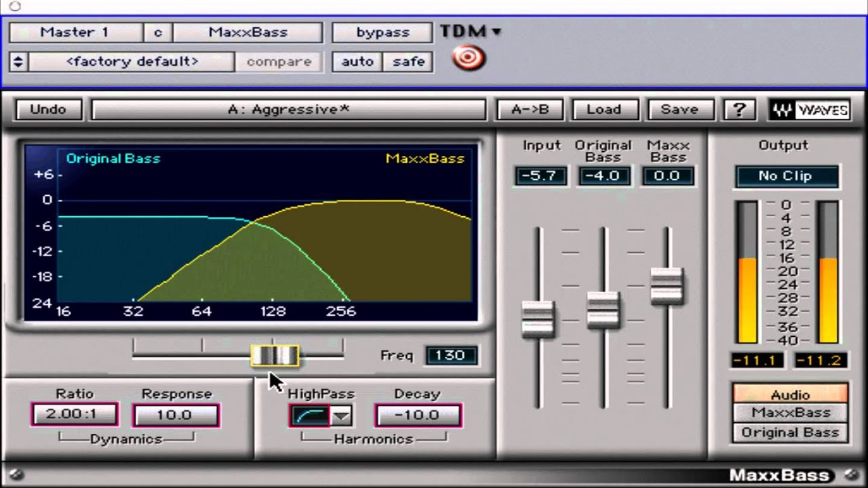Click the left output level meter
This screenshot has width=868, height=488.
coord(747,272)
